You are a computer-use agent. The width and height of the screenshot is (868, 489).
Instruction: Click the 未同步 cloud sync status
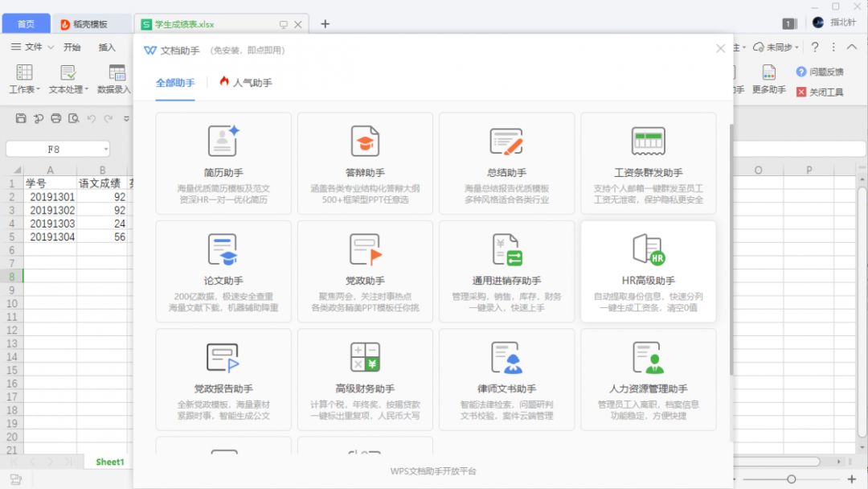click(776, 47)
